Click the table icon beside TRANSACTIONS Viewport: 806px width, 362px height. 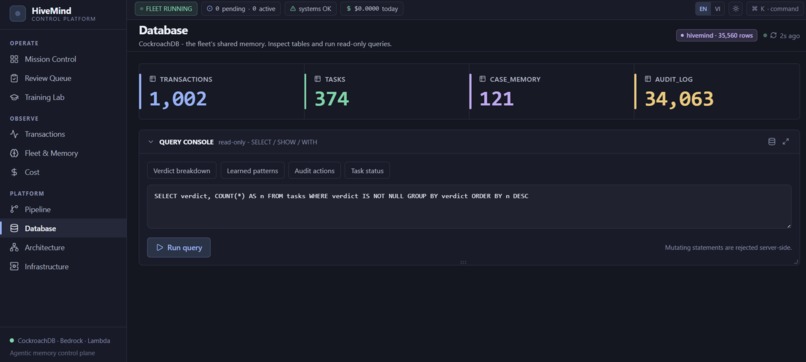153,79
